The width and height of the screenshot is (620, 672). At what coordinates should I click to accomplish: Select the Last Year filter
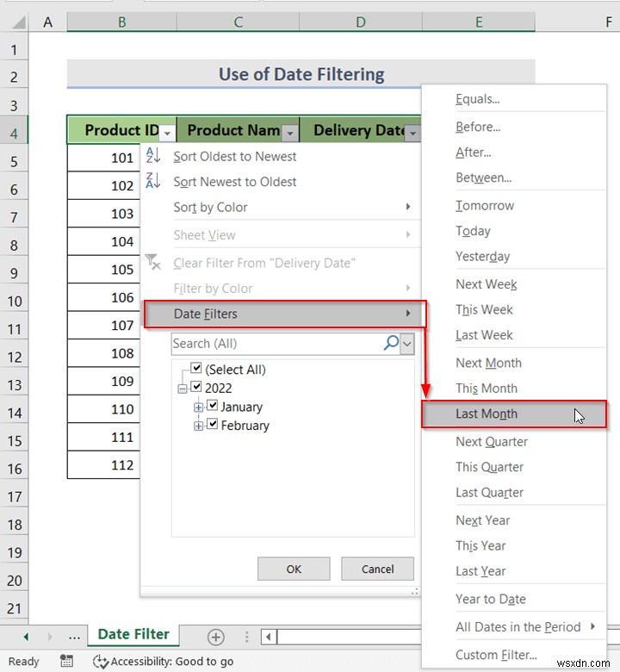[480, 571]
